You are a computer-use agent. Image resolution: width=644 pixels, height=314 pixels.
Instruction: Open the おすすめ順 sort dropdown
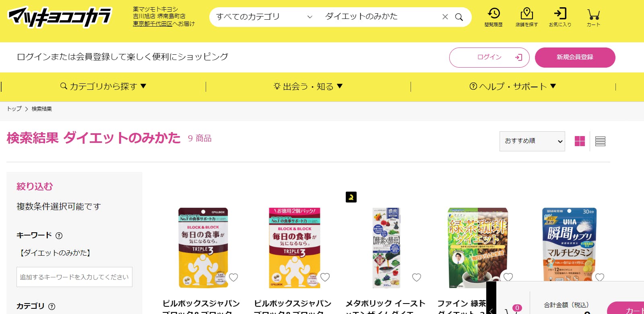[x=532, y=141]
